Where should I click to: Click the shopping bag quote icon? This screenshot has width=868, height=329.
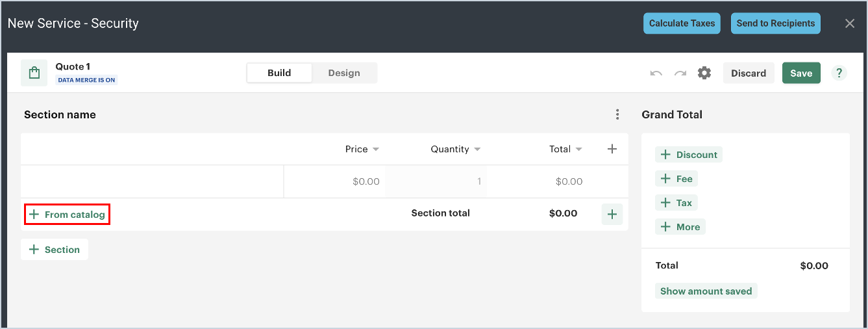click(x=34, y=73)
